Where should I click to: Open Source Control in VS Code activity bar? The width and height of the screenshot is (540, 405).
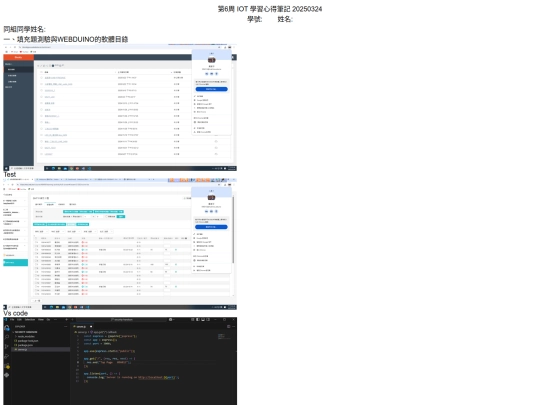[7, 346]
